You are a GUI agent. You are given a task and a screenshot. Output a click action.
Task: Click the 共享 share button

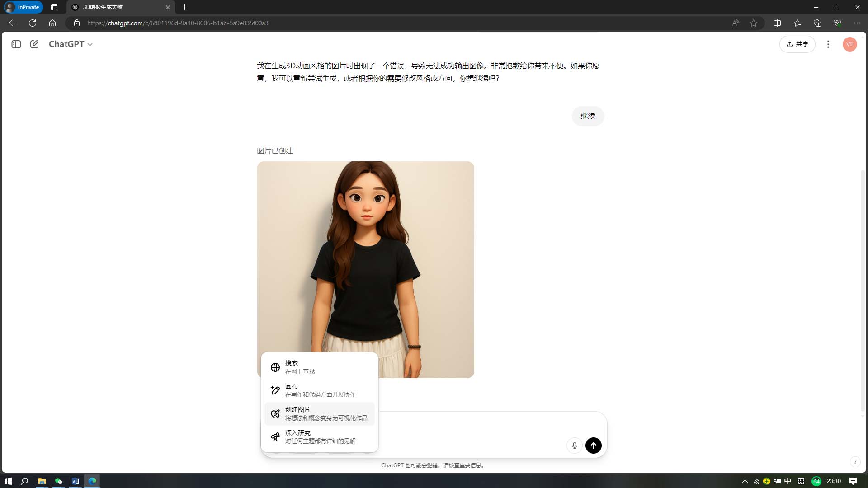797,44
